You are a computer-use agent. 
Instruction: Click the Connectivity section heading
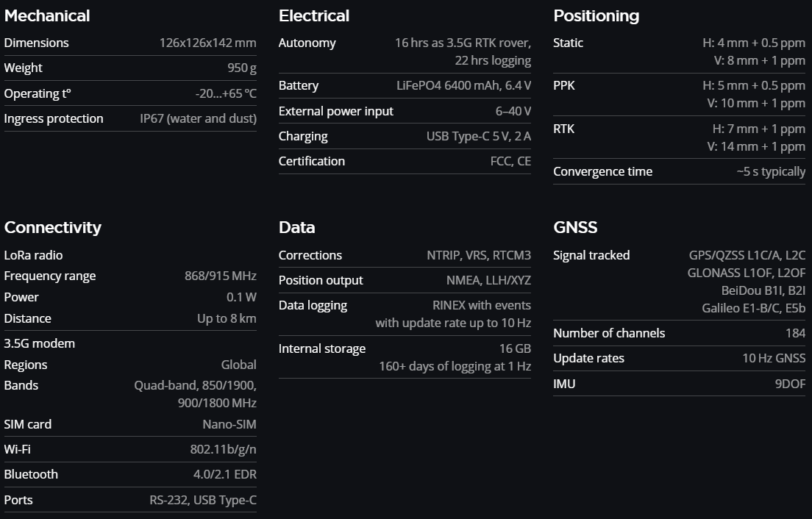point(52,227)
